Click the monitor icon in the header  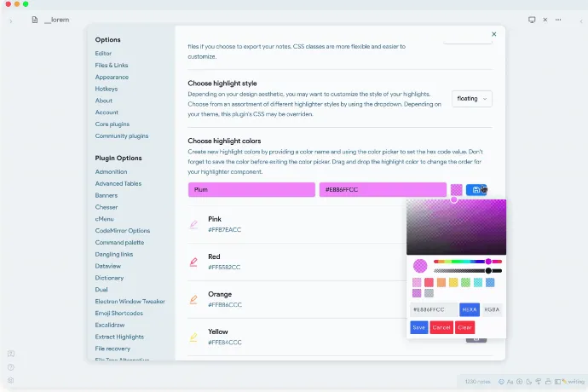(532, 20)
